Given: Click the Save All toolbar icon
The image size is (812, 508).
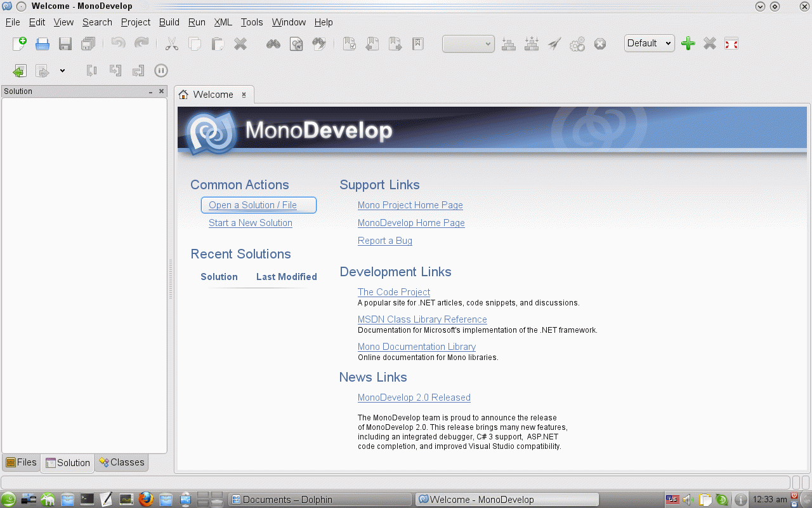Looking at the screenshot, I should [88, 44].
